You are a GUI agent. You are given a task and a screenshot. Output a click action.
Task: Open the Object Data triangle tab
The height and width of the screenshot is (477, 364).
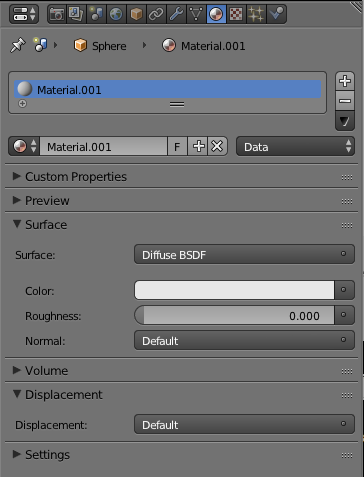pos(196,14)
